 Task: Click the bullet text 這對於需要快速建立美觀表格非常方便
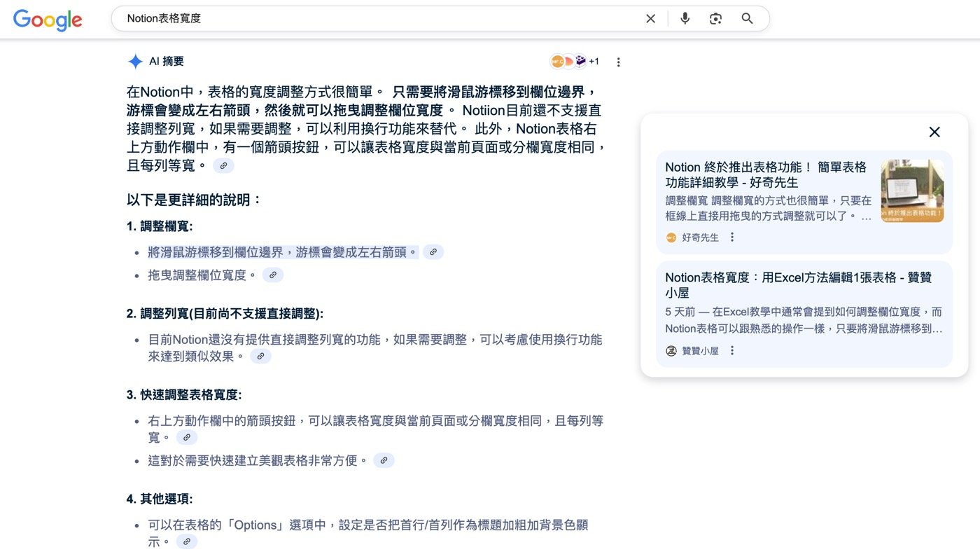click(258, 461)
